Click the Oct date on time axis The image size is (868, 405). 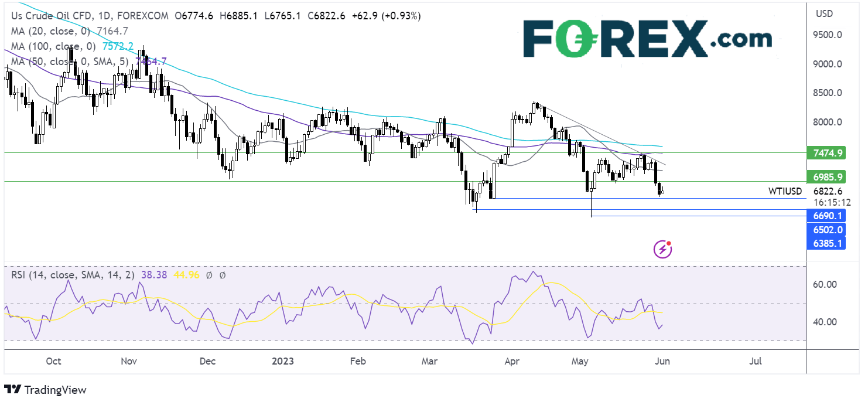click(x=53, y=361)
